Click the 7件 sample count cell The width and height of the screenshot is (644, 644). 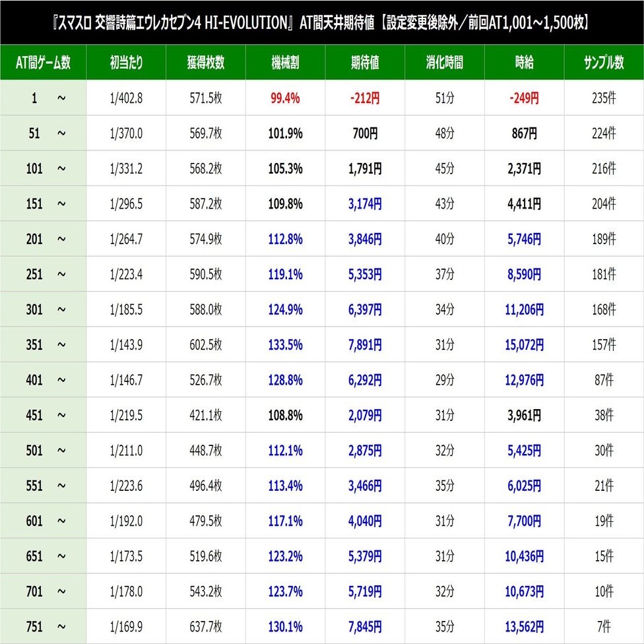point(604,627)
